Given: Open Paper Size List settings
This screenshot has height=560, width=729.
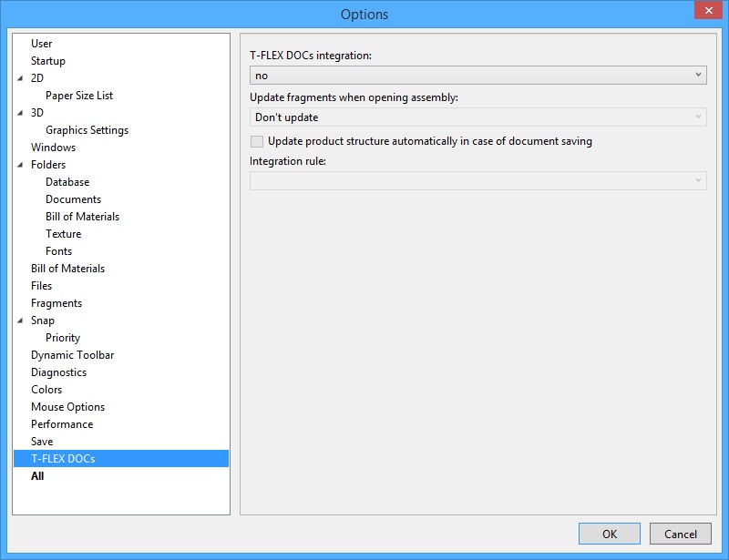Looking at the screenshot, I should pos(79,96).
